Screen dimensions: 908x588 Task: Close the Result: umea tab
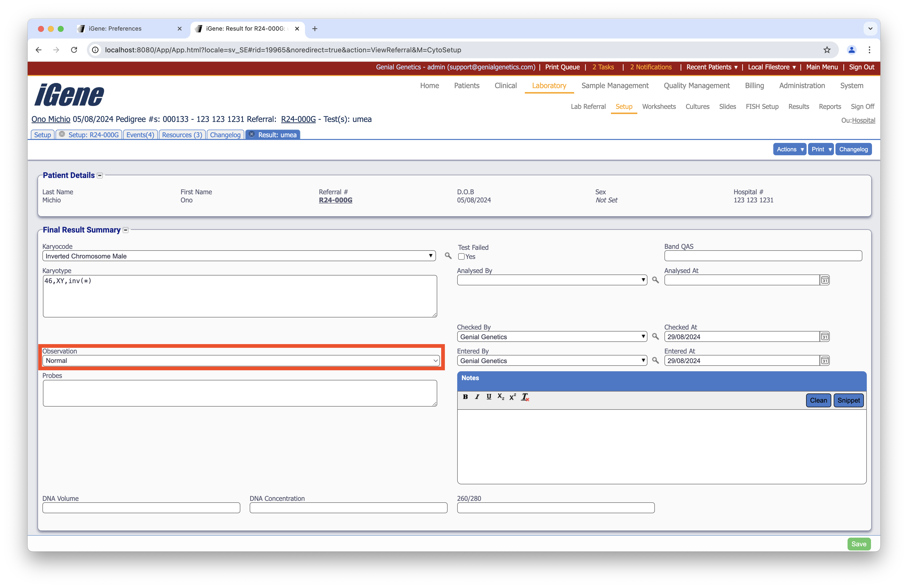tap(252, 134)
